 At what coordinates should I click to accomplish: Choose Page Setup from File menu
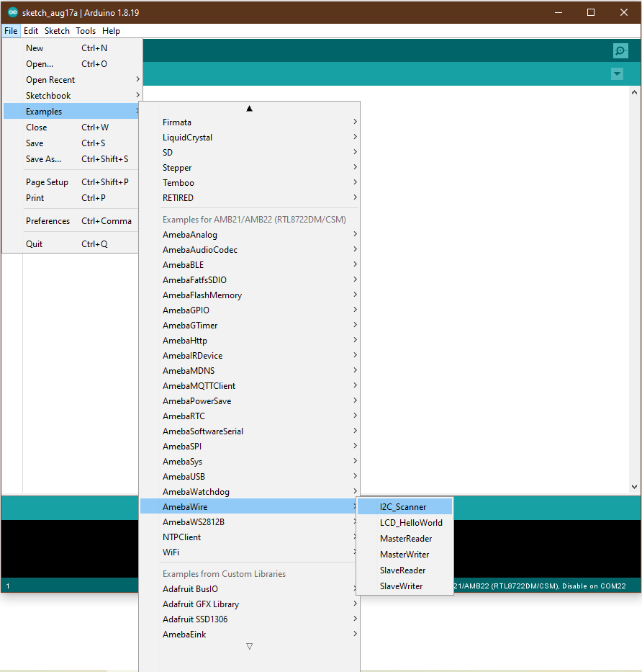(71, 182)
